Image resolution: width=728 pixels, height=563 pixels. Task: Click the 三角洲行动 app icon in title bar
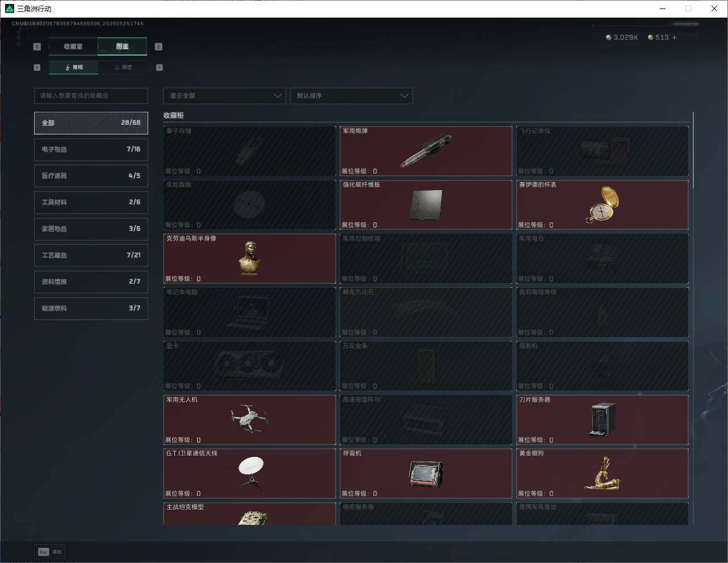click(x=9, y=9)
